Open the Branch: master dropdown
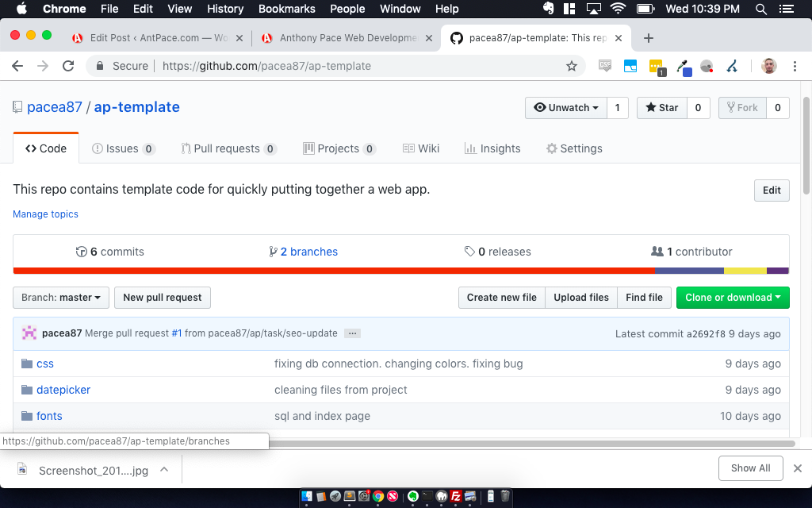Viewport: 812px width, 508px height. [61, 298]
